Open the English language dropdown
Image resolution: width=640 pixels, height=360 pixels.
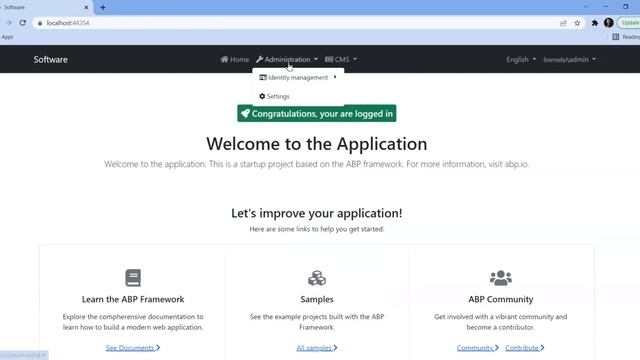tap(521, 60)
